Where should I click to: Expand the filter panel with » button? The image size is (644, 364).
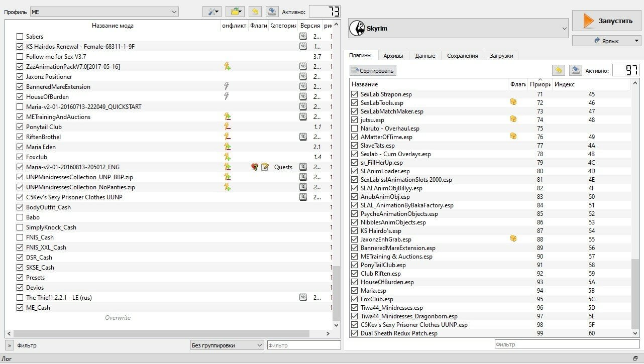tap(9, 345)
